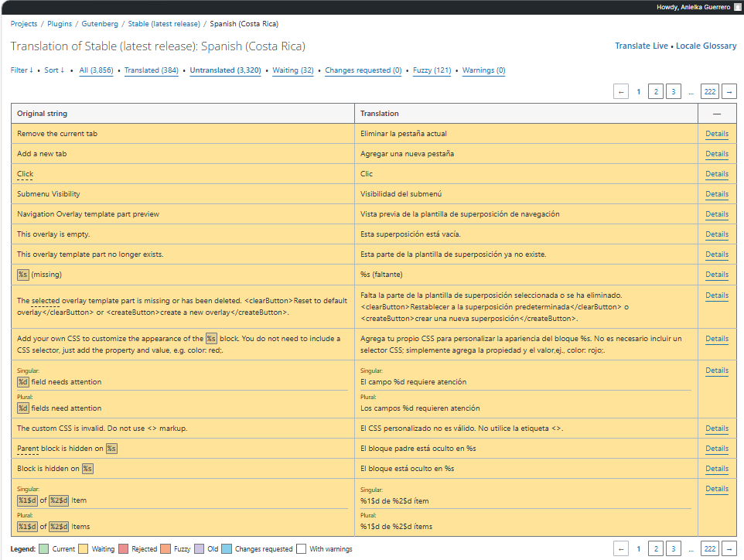Expand the Sort options
The image size is (744, 560).
click(54, 70)
